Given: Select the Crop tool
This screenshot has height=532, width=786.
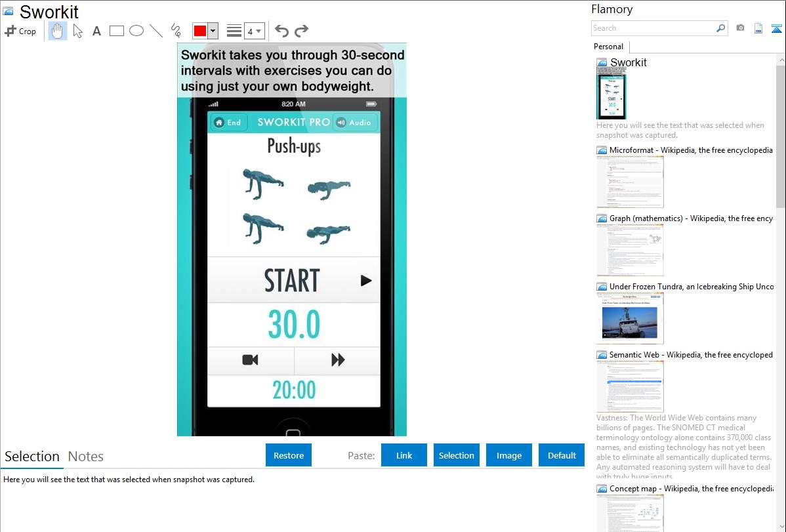Looking at the screenshot, I should [x=20, y=31].
